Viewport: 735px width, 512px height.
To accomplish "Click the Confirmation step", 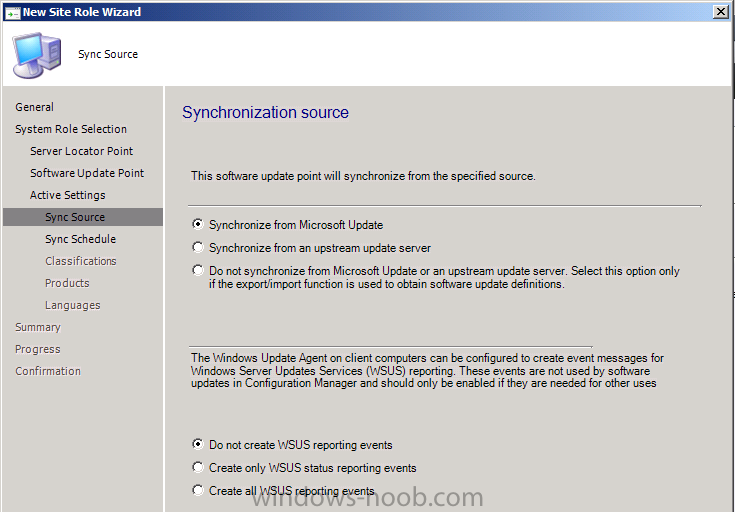I will click(48, 371).
